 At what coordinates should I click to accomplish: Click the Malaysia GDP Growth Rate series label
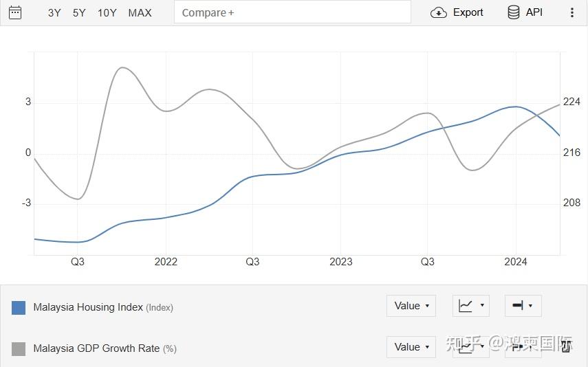click(x=96, y=348)
